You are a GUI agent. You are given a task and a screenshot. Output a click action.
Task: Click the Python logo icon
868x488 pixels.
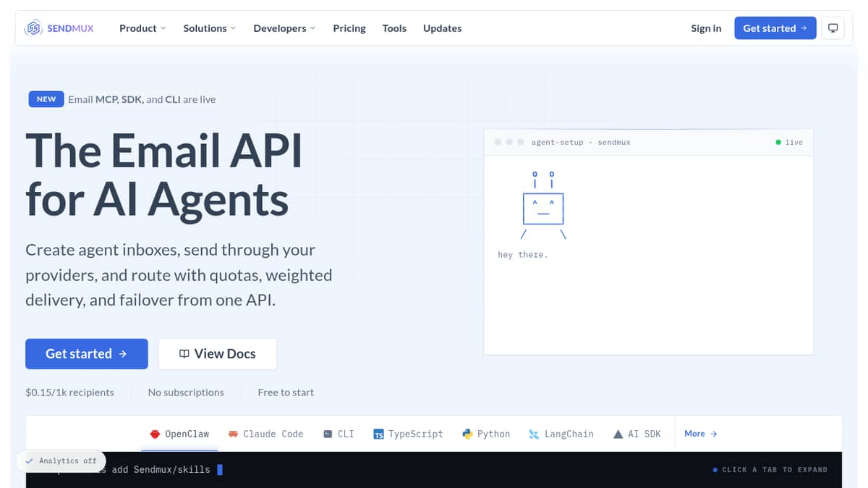(x=467, y=434)
